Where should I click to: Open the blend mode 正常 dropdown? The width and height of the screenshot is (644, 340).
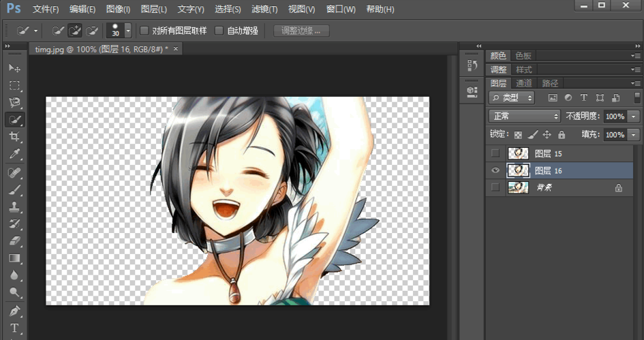[x=524, y=117]
